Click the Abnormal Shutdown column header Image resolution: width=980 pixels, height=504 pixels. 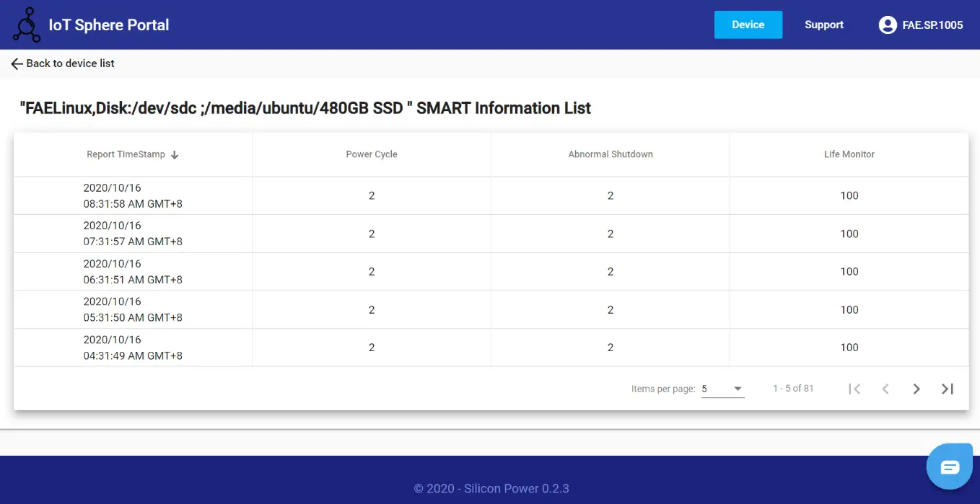coord(611,154)
